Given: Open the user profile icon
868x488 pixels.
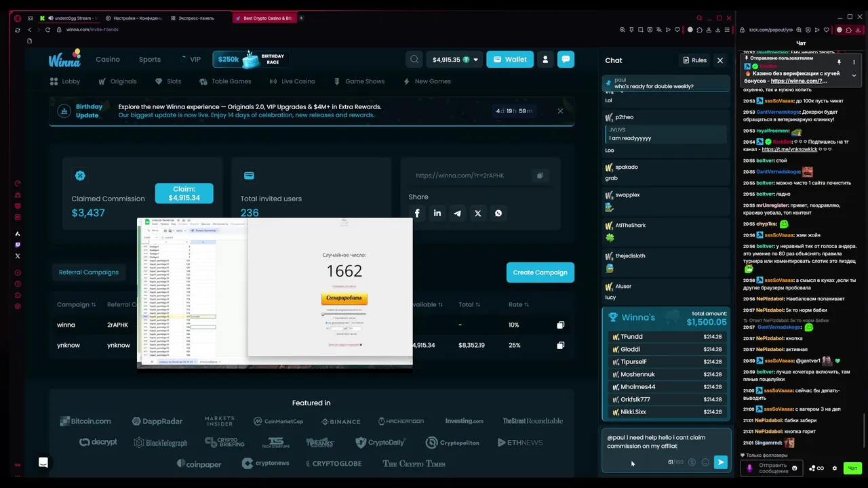Looking at the screenshot, I should (x=545, y=60).
